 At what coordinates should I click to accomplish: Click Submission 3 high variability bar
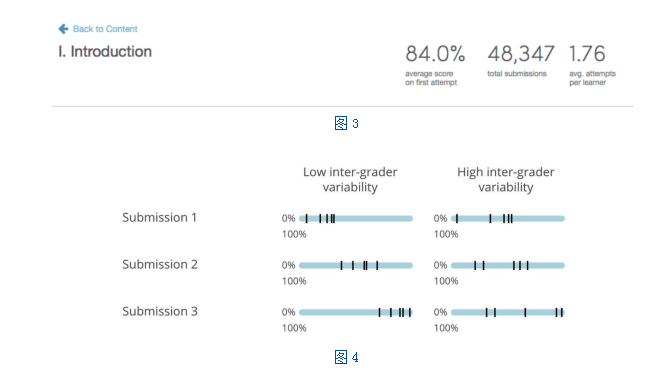click(x=508, y=313)
